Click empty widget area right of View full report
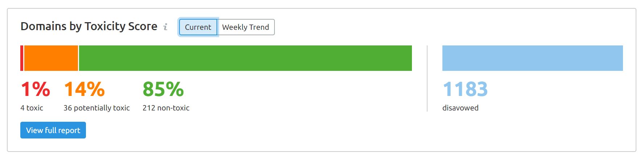Image resolution: width=644 pixels, height=157 pixels. tap(326, 130)
